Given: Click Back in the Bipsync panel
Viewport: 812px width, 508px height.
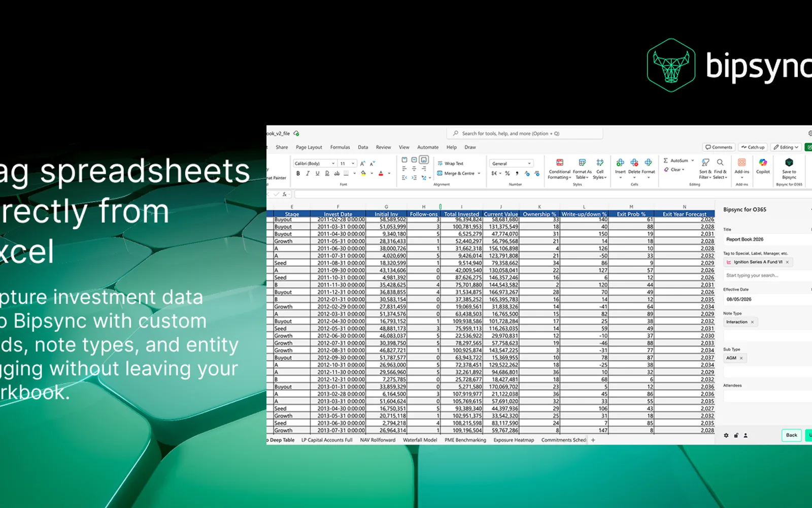Looking at the screenshot, I should pyautogui.click(x=792, y=435).
